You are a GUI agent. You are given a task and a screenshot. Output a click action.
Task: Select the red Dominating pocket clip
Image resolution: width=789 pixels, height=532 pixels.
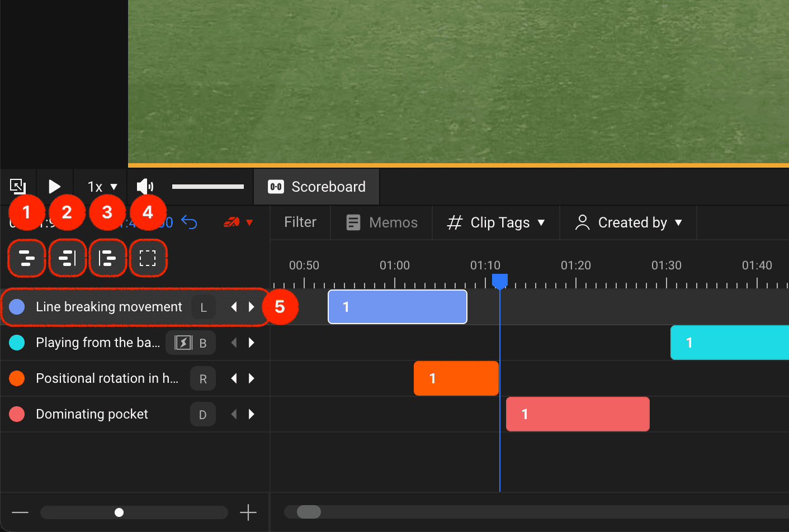coord(578,414)
